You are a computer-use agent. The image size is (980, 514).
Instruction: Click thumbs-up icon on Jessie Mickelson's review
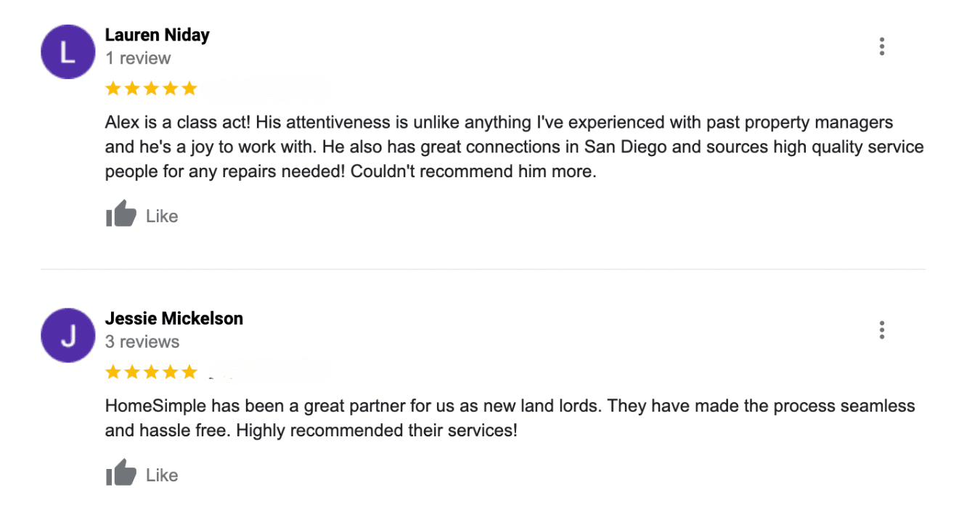coord(121,473)
